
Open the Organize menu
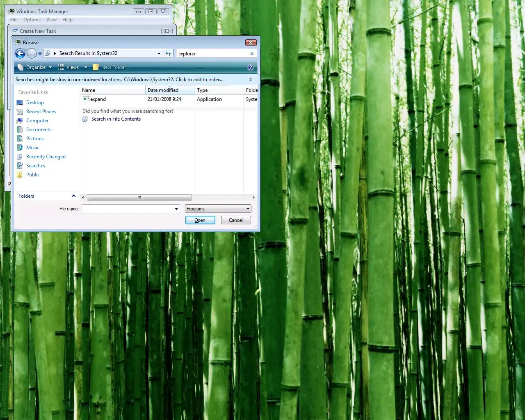click(x=35, y=67)
